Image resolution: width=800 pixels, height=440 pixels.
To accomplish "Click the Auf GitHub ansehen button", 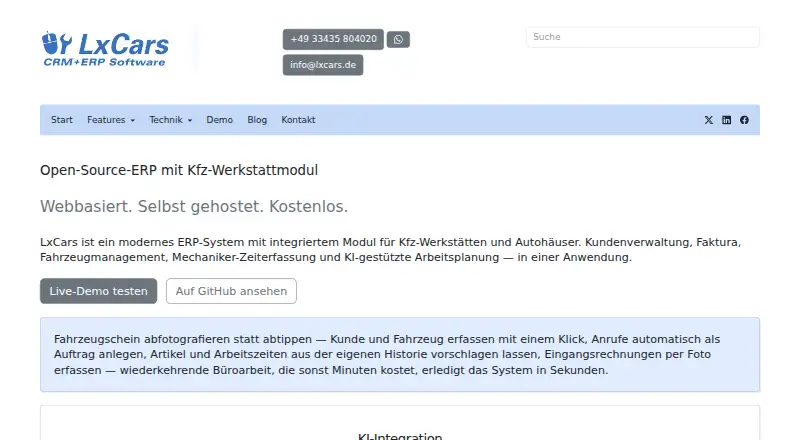I will pos(231,291).
